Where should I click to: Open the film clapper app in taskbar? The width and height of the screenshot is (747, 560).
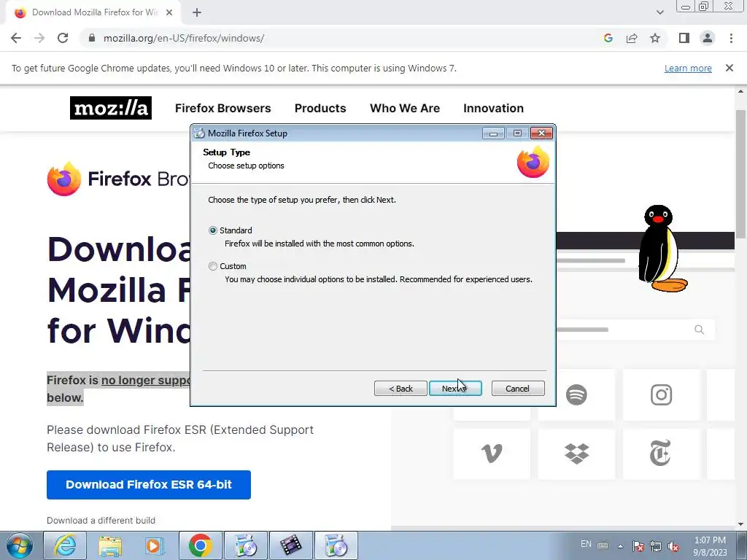pos(291,545)
